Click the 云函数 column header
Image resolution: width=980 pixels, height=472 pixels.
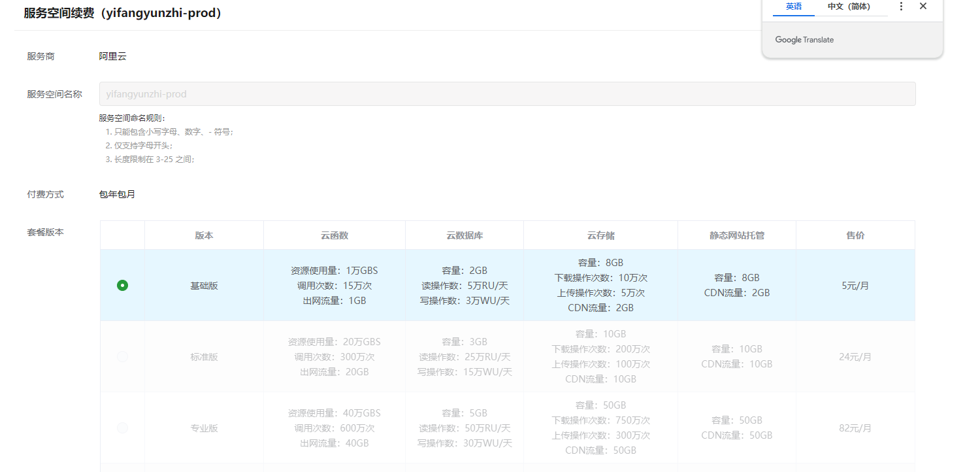point(335,235)
